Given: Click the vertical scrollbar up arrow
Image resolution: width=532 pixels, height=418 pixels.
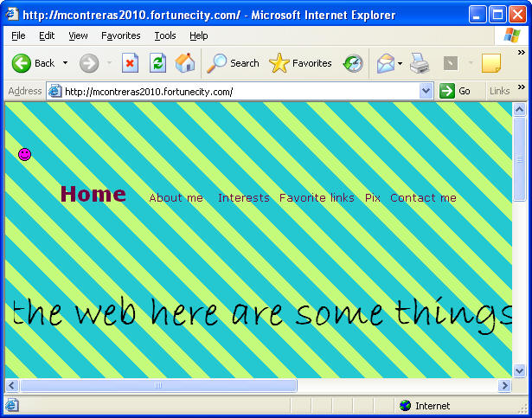Looking at the screenshot, I should coord(519,109).
